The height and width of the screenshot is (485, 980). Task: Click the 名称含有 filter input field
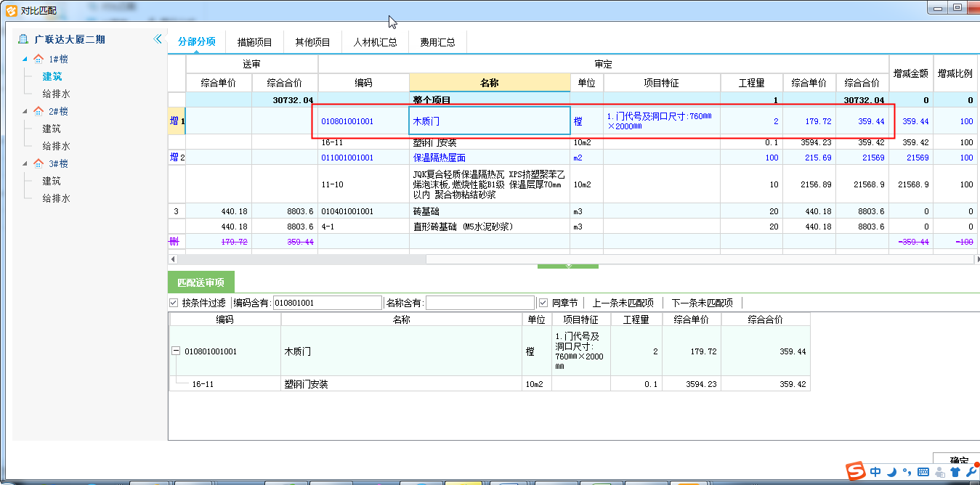(479, 303)
